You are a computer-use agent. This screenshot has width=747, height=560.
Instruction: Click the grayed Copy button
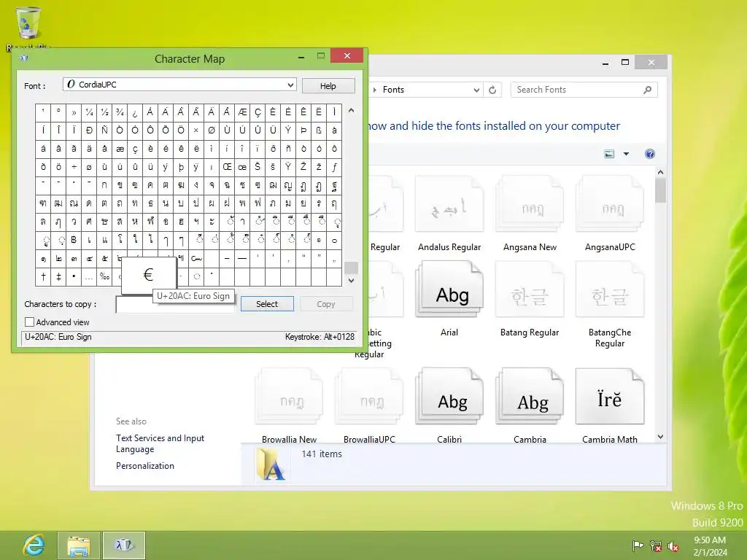[326, 304]
